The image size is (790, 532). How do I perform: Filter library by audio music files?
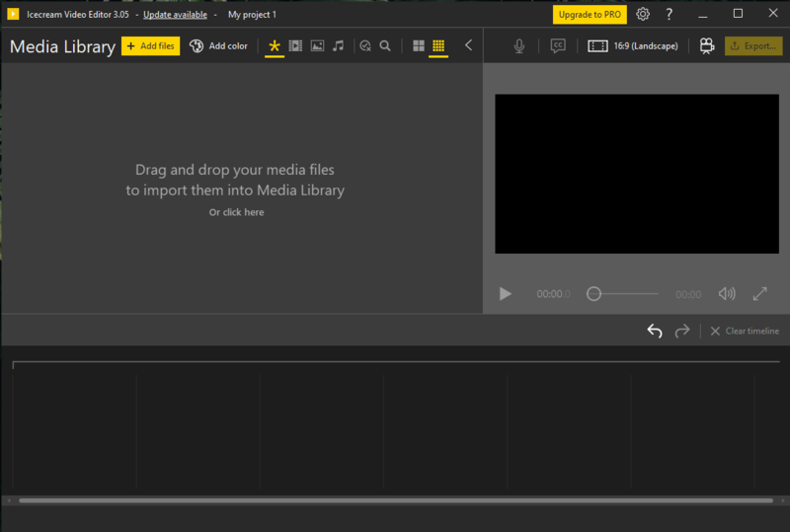[x=338, y=45]
